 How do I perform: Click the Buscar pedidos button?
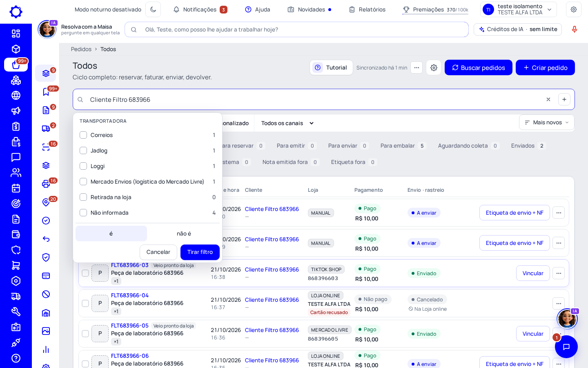tap(478, 67)
